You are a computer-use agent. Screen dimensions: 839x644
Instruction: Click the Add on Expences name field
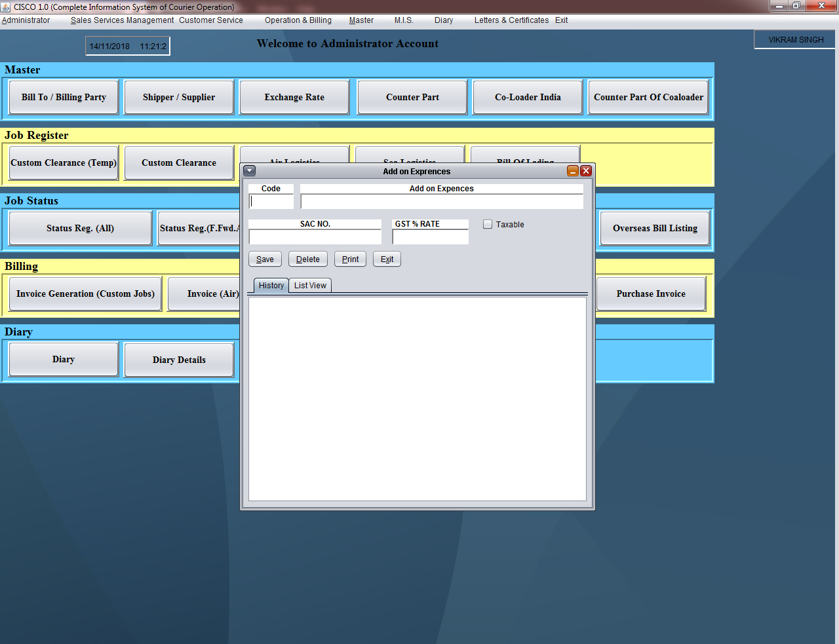(441, 202)
